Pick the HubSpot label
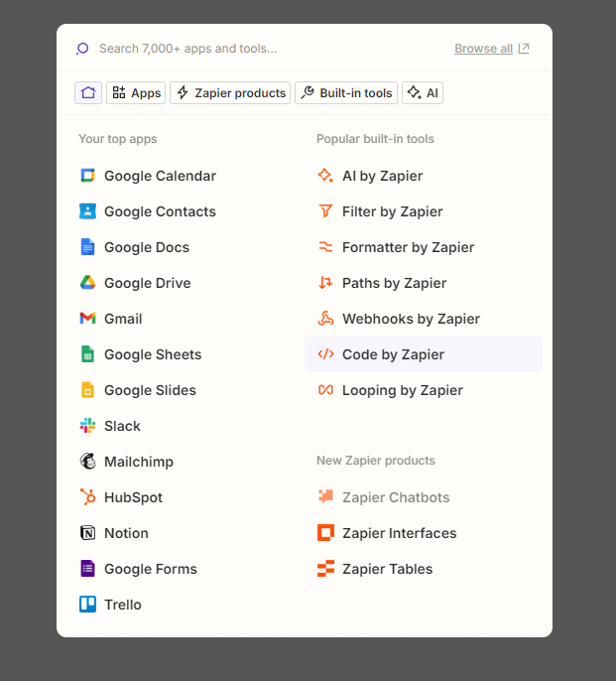616x681 pixels. pos(133,497)
